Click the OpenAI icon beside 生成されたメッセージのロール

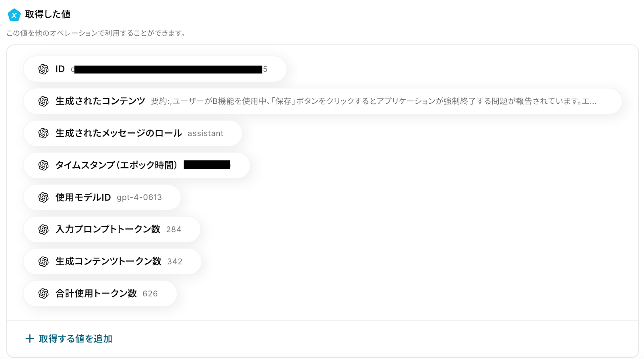coord(43,133)
